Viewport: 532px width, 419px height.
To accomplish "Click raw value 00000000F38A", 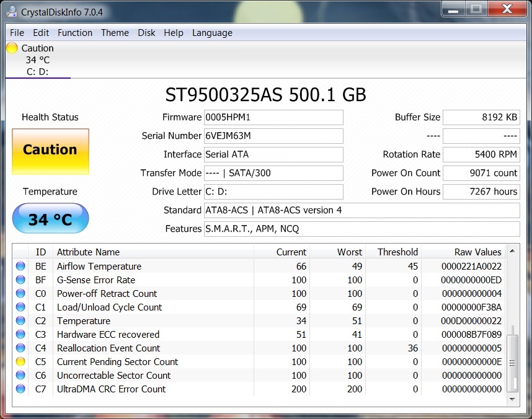I will (x=471, y=307).
